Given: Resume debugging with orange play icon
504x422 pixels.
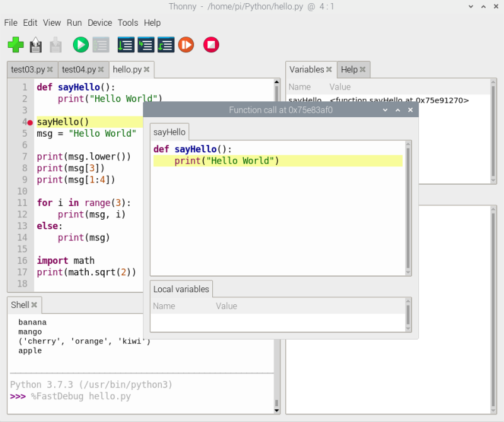Looking at the screenshot, I should click(x=186, y=45).
